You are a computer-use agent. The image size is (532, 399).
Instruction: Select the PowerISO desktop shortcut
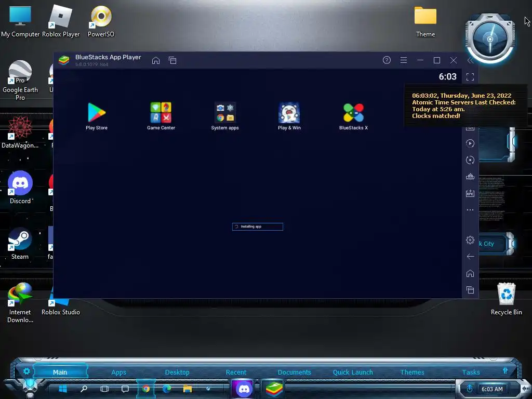coord(101,22)
